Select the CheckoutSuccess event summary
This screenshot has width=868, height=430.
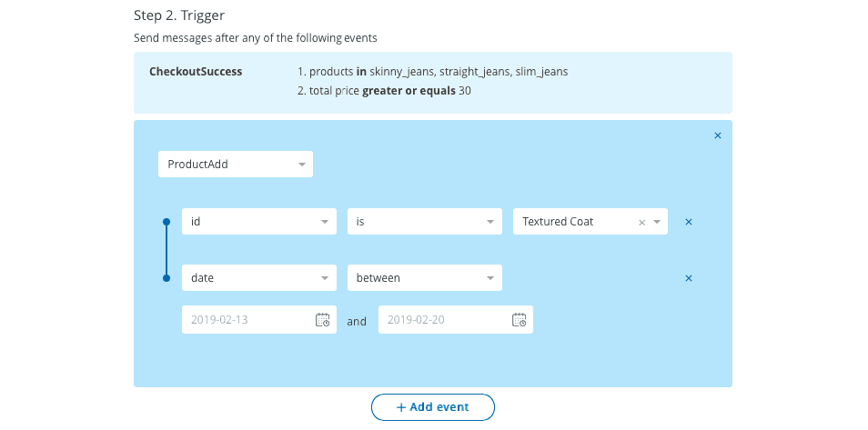[196, 72]
